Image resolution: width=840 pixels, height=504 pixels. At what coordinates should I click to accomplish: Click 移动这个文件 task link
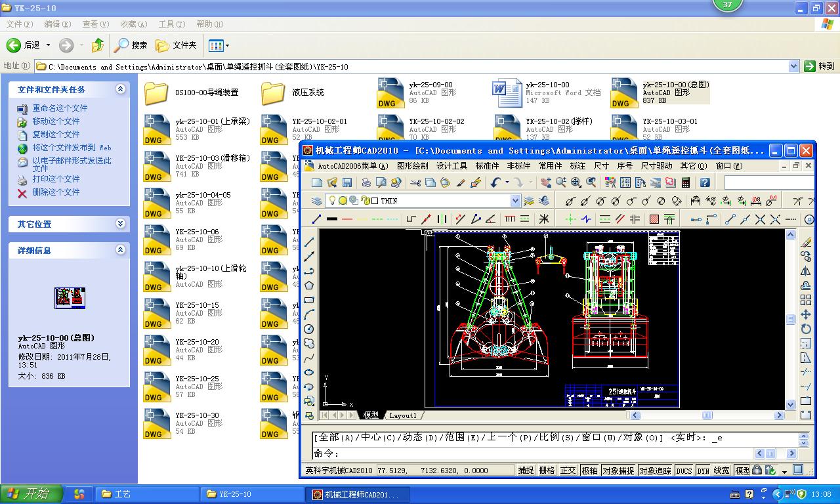point(56,121)
